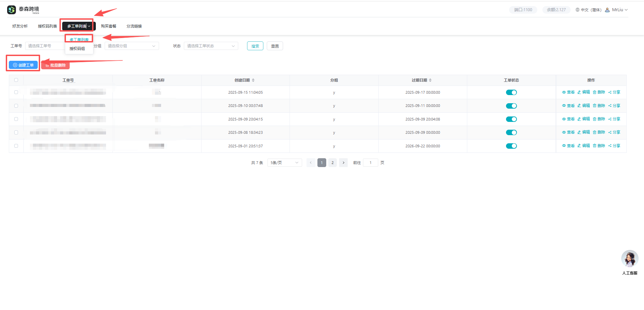Click the 创建工单 button
Viewport: 644px width, 310px height.
(x=23, y=65)
